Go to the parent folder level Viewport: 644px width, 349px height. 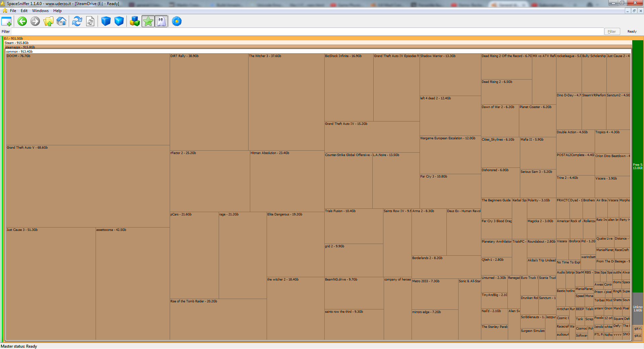tap(48, 21)
